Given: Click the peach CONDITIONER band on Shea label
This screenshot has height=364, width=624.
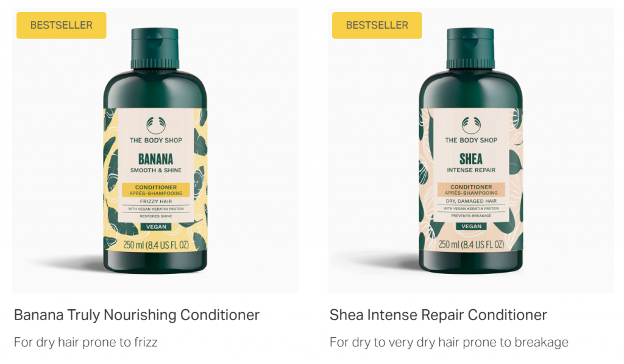Looking at the screenshot, I should 471,189.
